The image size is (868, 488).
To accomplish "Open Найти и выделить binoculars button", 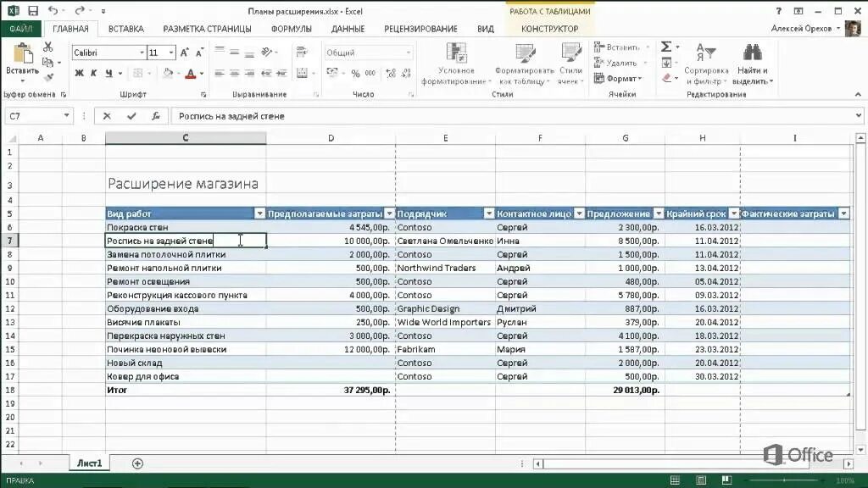I will 753,64.
